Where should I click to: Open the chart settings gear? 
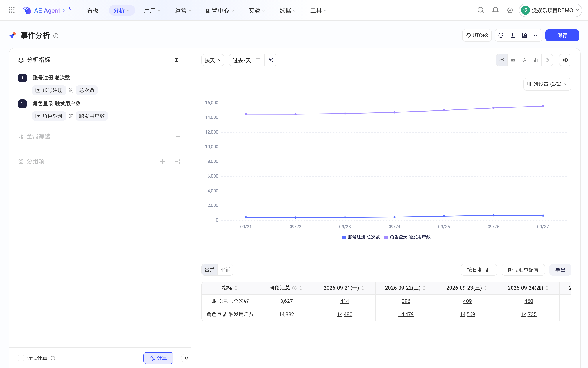click(565, 60)
